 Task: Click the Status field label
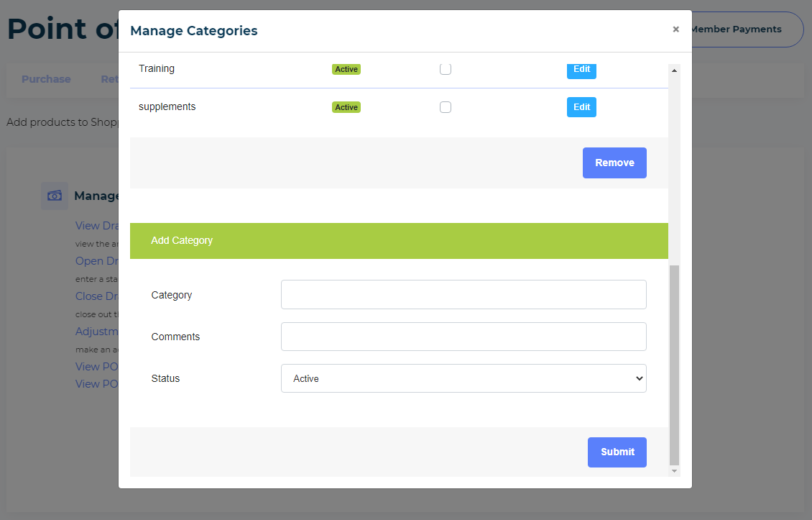pos(165,378)
